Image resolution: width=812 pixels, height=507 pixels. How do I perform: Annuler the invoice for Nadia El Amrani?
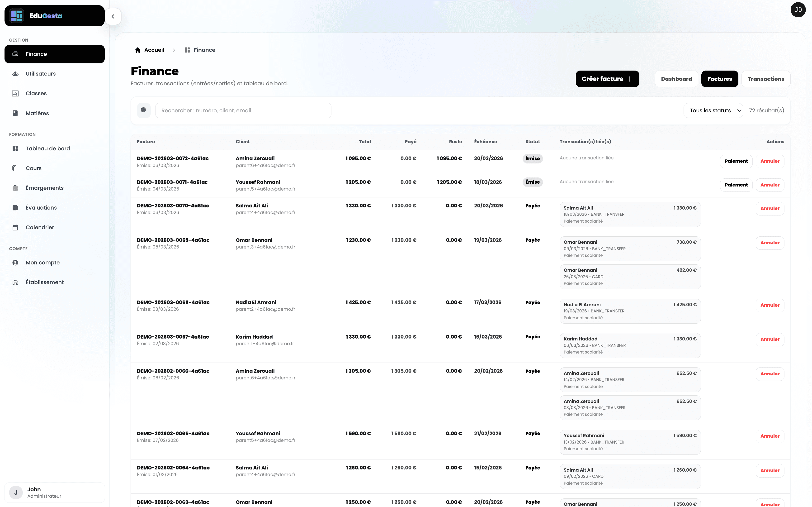pos(770,305)
